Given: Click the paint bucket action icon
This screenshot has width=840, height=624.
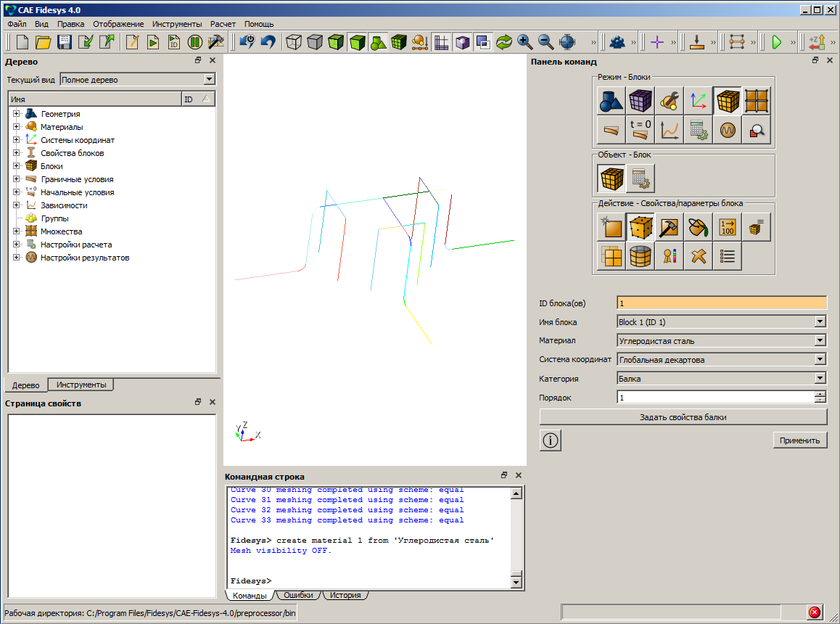Looking at the screenshot, I should pyautogui.click(x=698, y=227).
